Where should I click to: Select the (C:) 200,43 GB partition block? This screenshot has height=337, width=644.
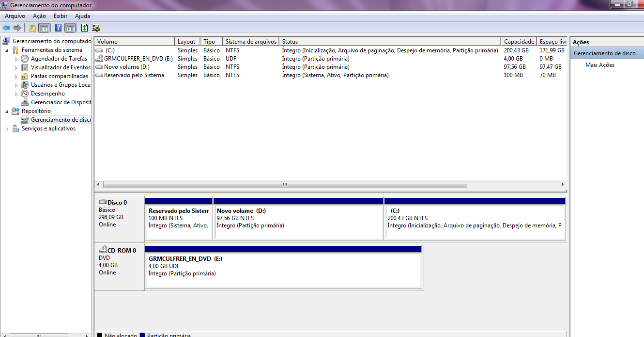pyautogui.click(x=475, y=219)
